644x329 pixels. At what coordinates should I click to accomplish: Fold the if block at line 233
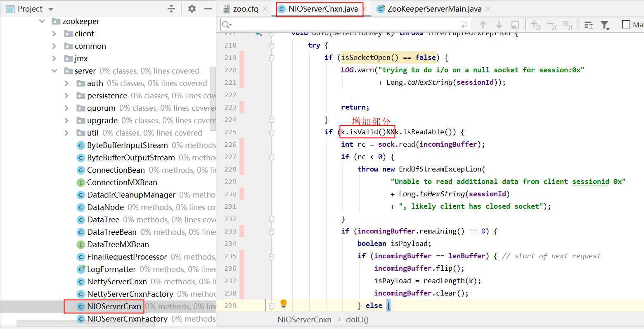click(271, 231)
